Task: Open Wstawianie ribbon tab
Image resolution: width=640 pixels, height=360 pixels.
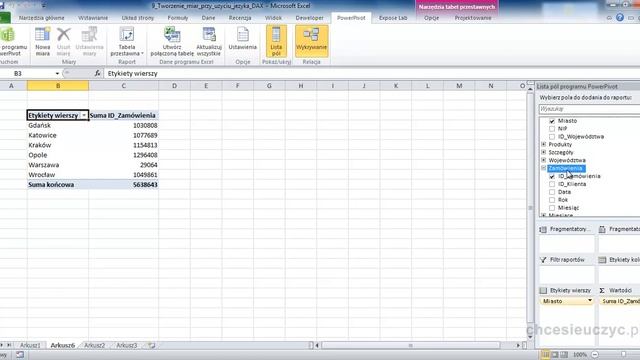Action: (x=93, y=18)
